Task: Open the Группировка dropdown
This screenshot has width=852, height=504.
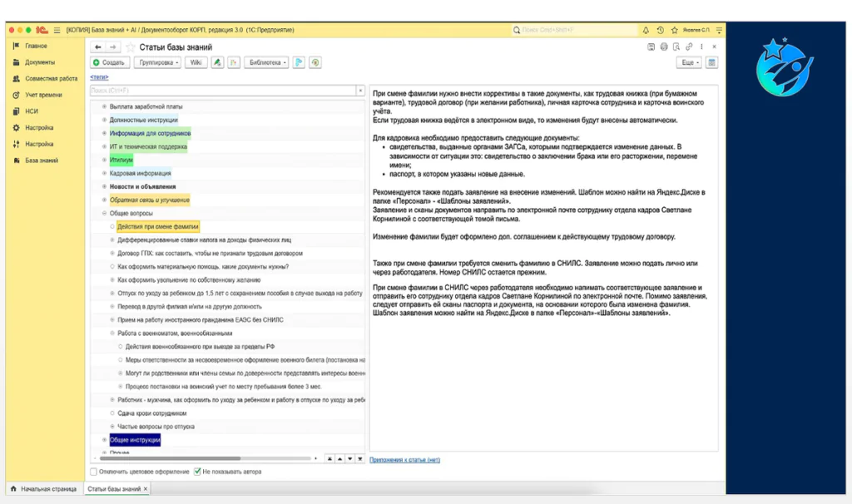Action: coord(157,62)
